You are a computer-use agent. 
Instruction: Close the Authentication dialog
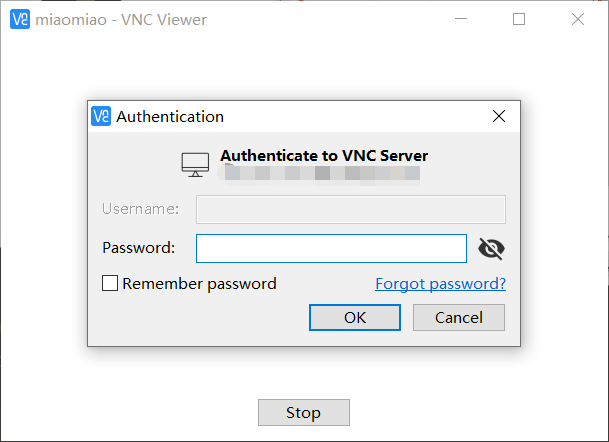point(499,116)
